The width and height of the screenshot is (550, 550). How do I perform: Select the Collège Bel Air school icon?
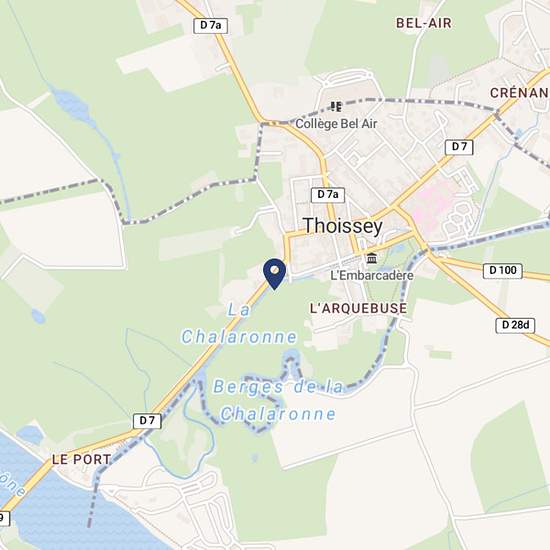click(336, 107)
